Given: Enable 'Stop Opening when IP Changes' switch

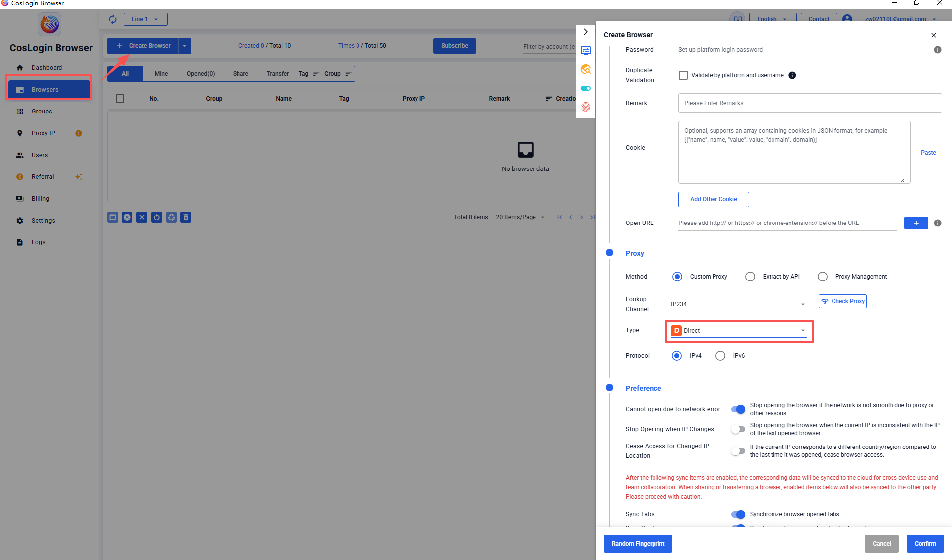Looking at the screenshot, I should click(x=738, y=429).
